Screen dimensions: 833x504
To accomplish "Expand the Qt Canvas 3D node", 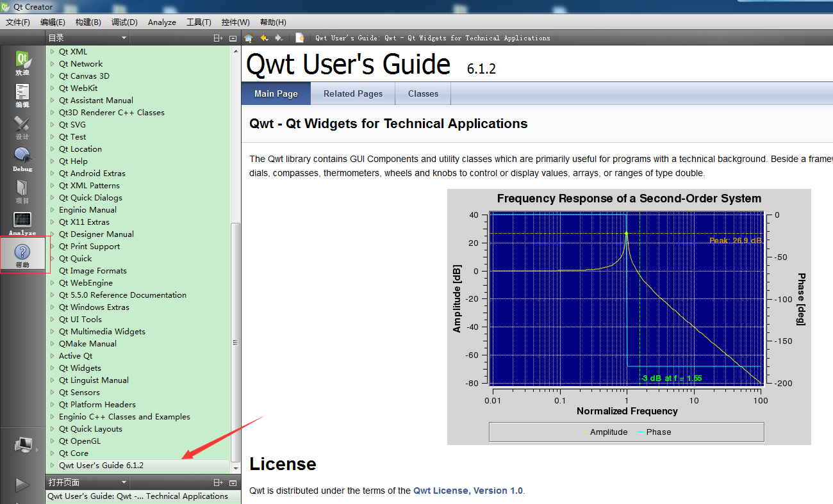I will click(x=53, y=76).
